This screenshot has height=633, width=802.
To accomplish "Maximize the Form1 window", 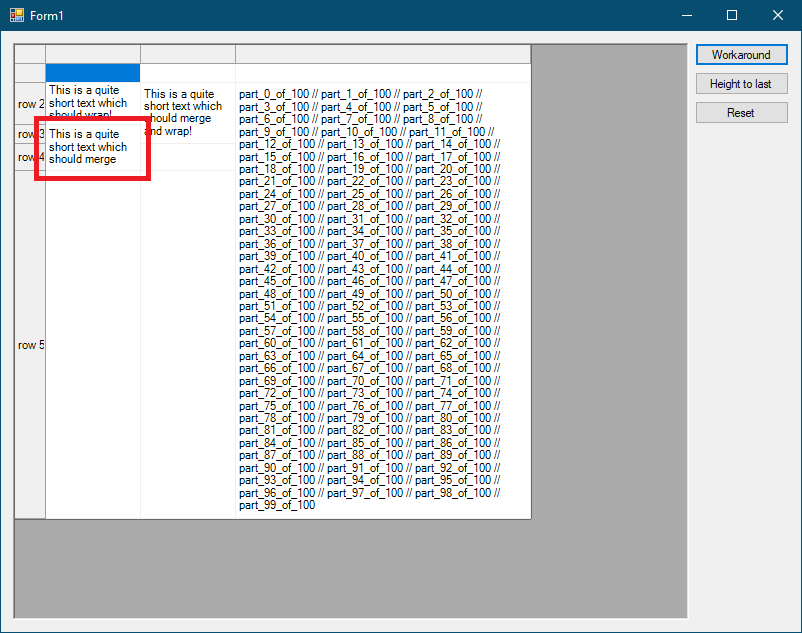I will tap(732, 15).
